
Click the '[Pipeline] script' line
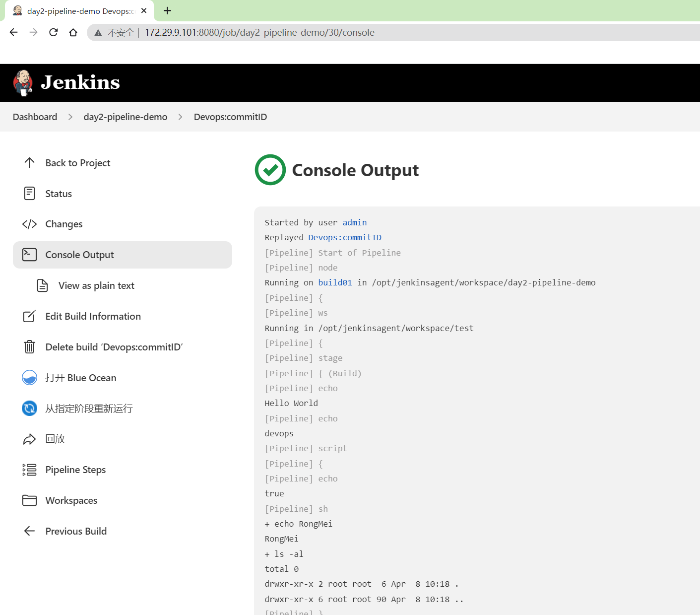tap(306, 448)
